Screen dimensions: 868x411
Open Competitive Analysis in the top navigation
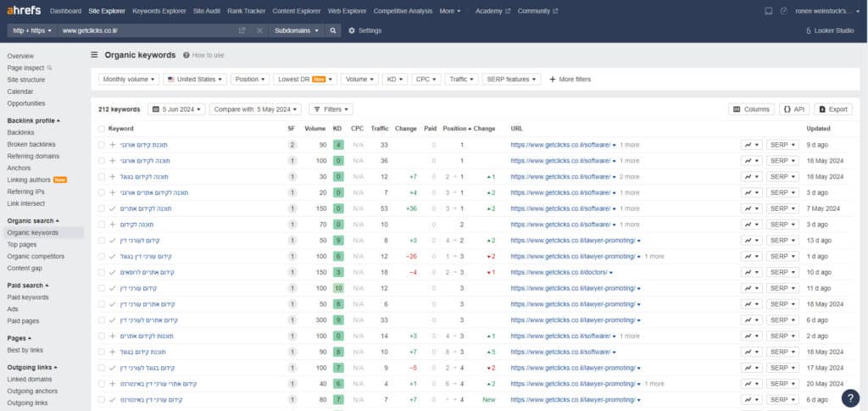click(x=403, y=10)
